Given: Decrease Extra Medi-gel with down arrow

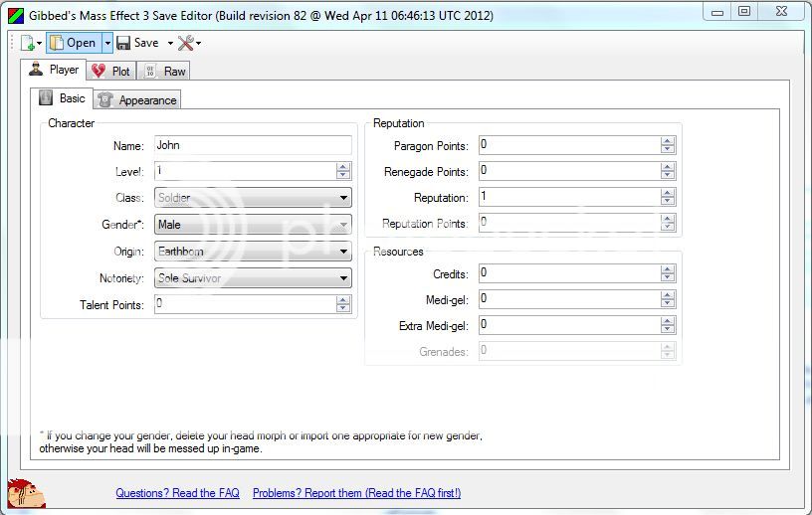Looking at the screenshot, I should point(668,330).
